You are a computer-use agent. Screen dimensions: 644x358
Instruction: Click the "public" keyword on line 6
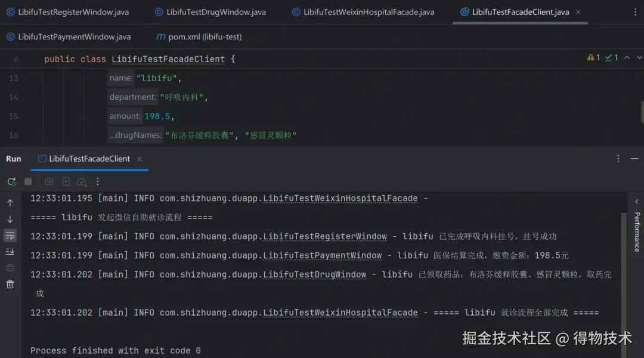60,59
